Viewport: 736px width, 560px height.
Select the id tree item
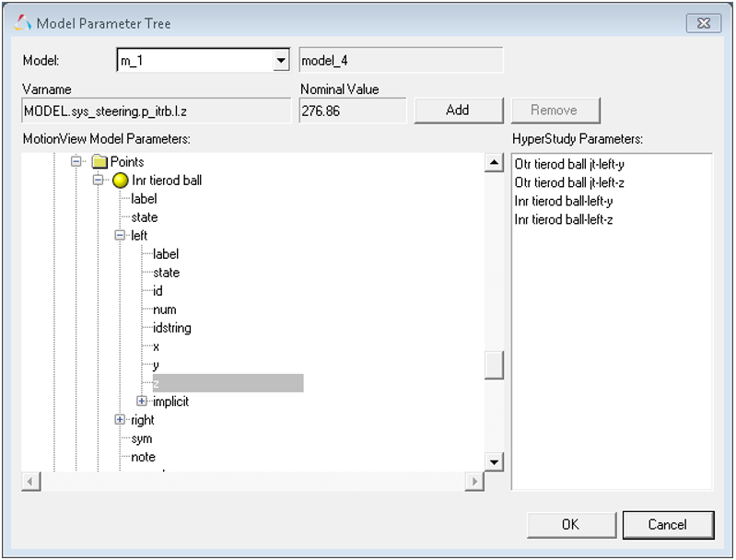click(158, 291)
